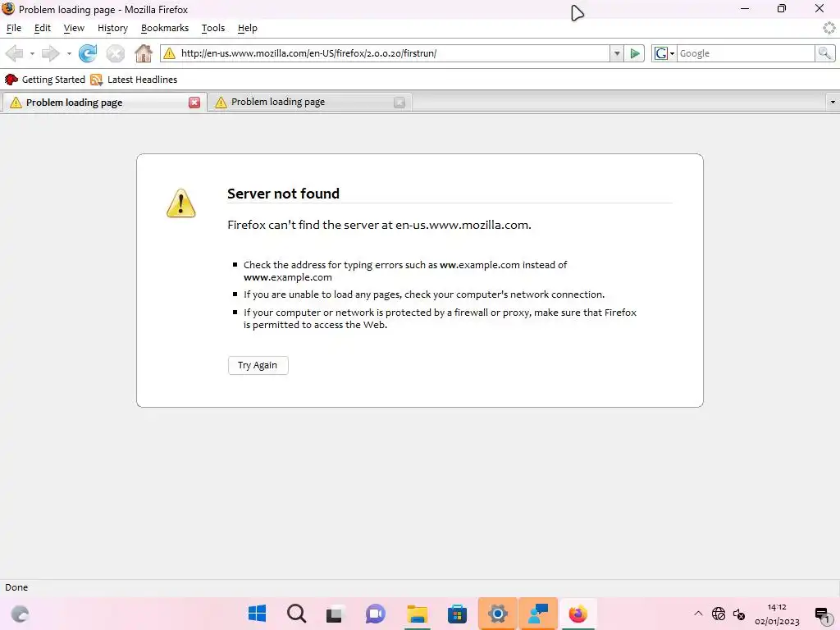This screenshot has width=840, height=630.
Task: Click the Firefox throbber activity icon
Action: tap(829, 28)
